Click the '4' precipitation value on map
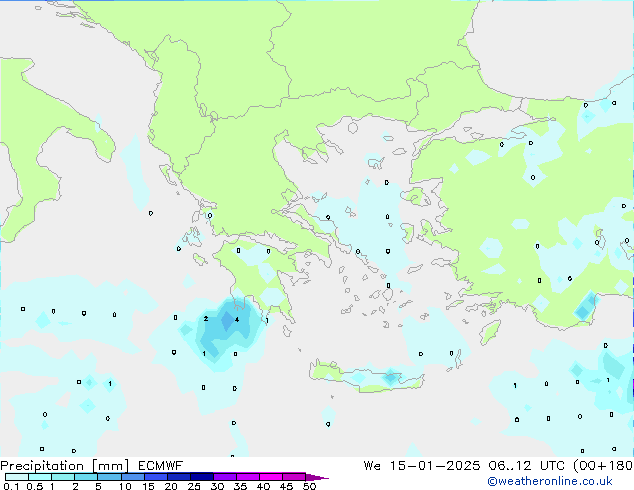The image size is (634, 490). click(237, 319)
